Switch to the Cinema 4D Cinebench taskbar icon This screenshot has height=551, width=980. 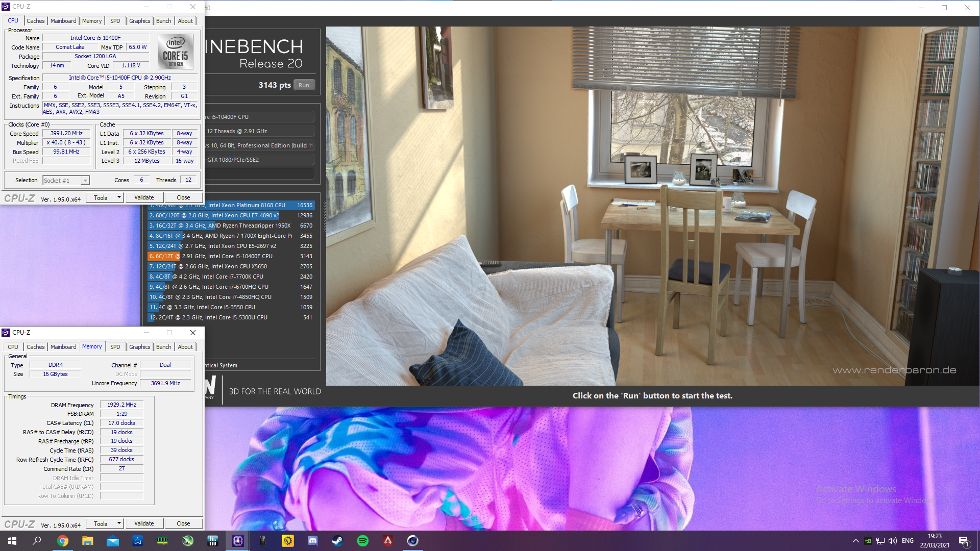[413, 541]
